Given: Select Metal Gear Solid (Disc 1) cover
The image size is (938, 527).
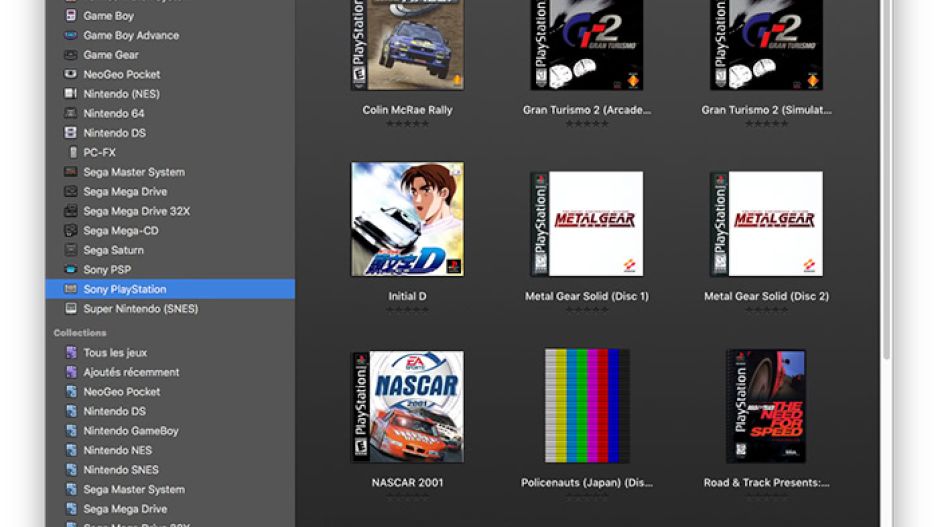Looking at the screenshot, I should (587, 224).
